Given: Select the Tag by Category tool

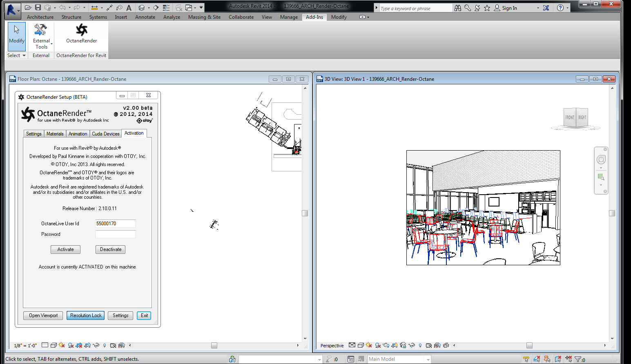Looking at the screenshot, I should coord(119,8).
